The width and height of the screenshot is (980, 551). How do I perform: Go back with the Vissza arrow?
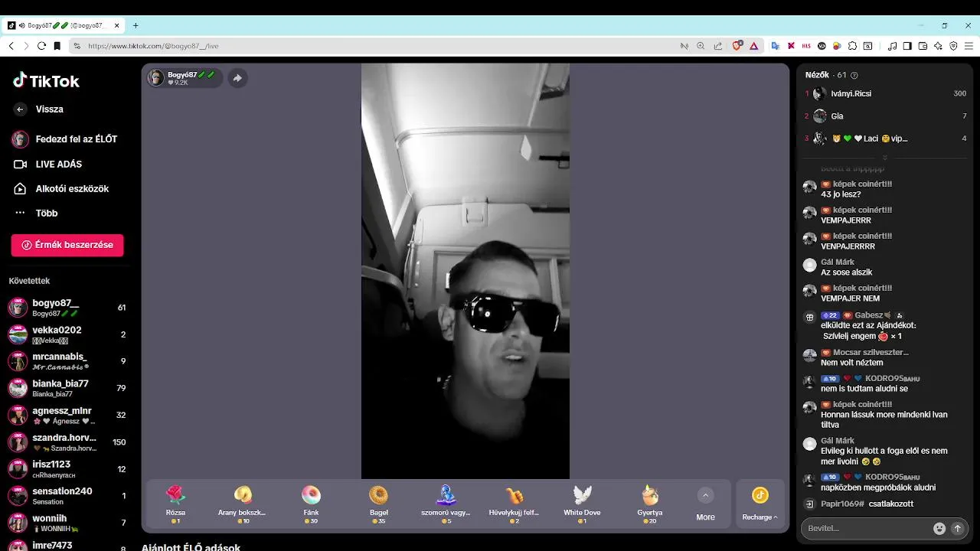click(20, 109)
